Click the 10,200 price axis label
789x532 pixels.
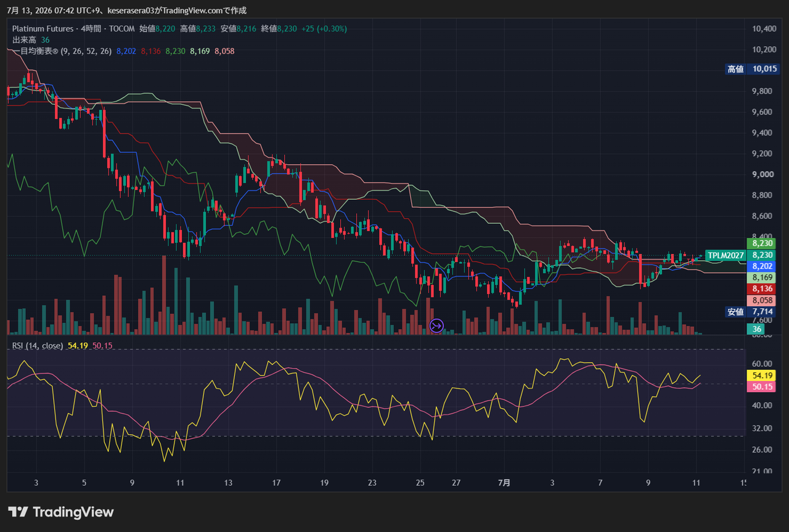[764, 49]
